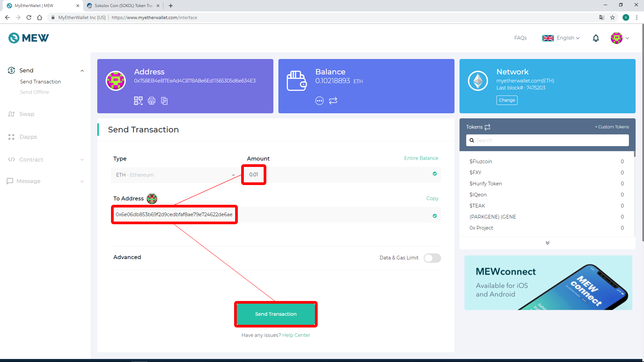Click the address blockie avatar
This screenshot has width=644, height=362.
(116, 81)
